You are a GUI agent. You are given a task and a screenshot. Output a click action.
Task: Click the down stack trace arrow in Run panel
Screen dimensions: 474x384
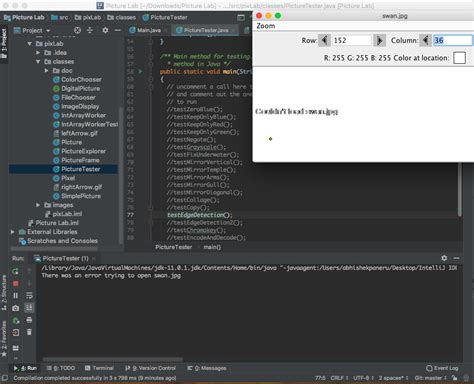29,283
